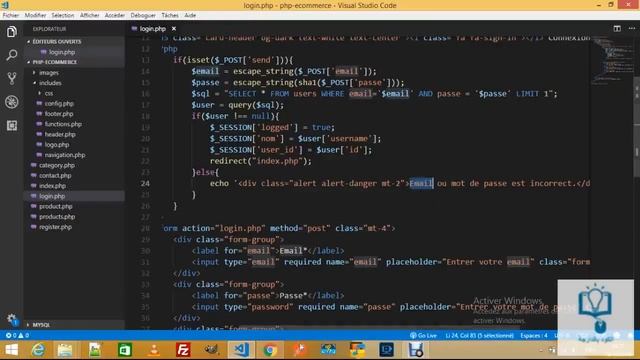
Task: Open File Explorer from taskbar
Action: 65,350
